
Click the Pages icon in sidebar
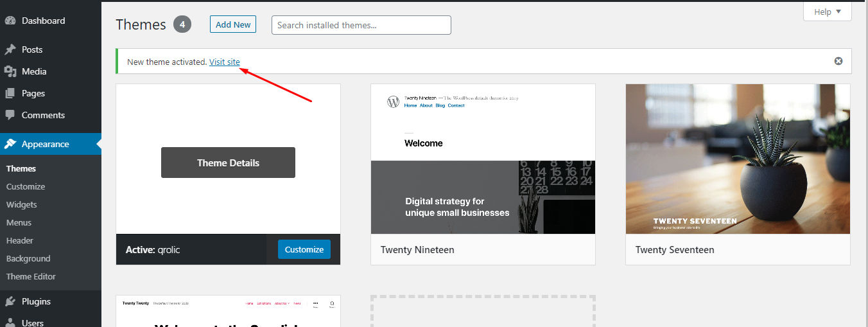(x=10, y=93)
